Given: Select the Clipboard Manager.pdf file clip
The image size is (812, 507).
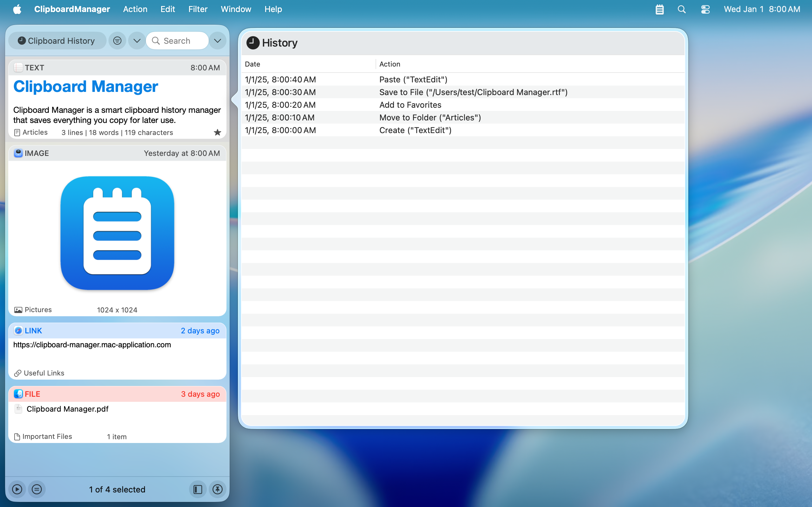Looking at the screenshot, I should coord(68,409).
